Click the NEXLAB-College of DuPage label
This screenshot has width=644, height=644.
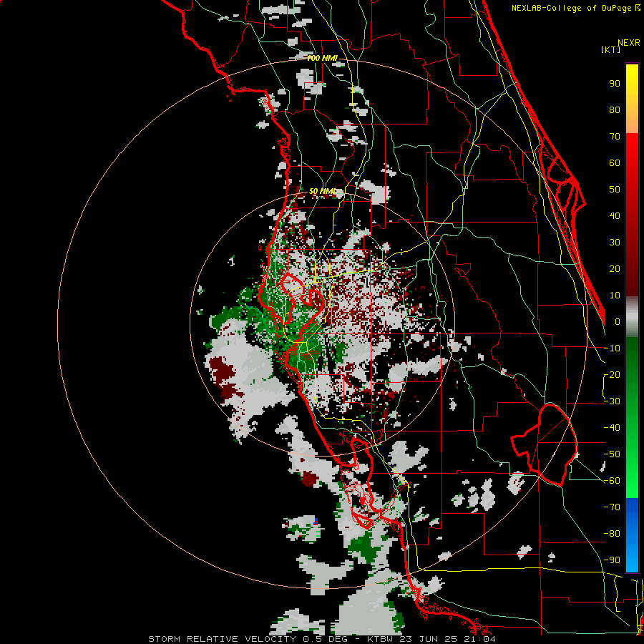[x=575, y=8]
